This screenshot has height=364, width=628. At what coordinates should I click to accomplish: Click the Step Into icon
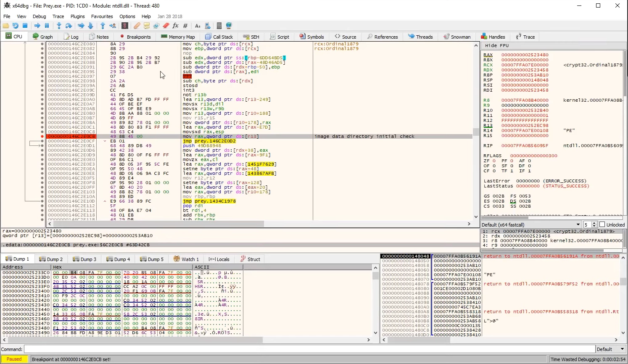pos(60,26)
